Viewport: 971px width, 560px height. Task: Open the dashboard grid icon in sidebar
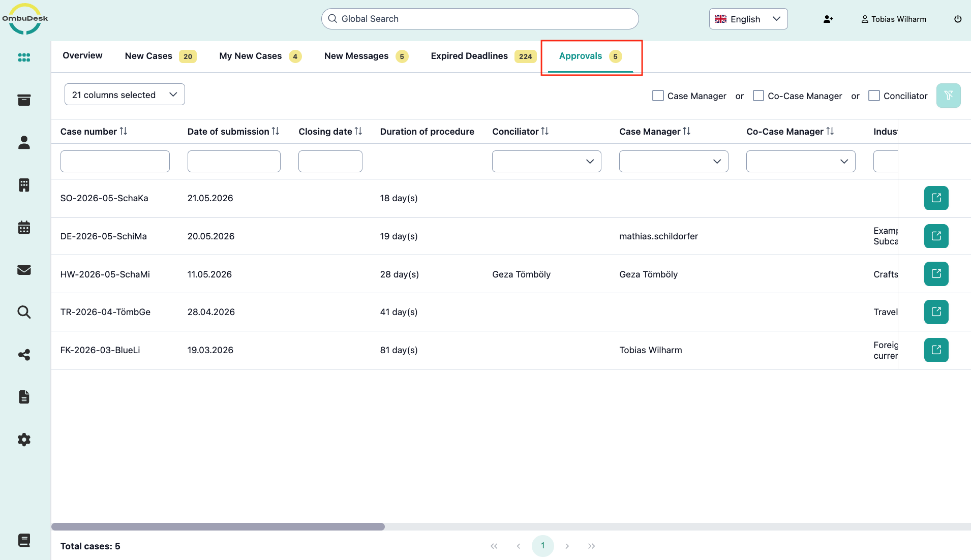pyautogui.click(x=24, y=57)
